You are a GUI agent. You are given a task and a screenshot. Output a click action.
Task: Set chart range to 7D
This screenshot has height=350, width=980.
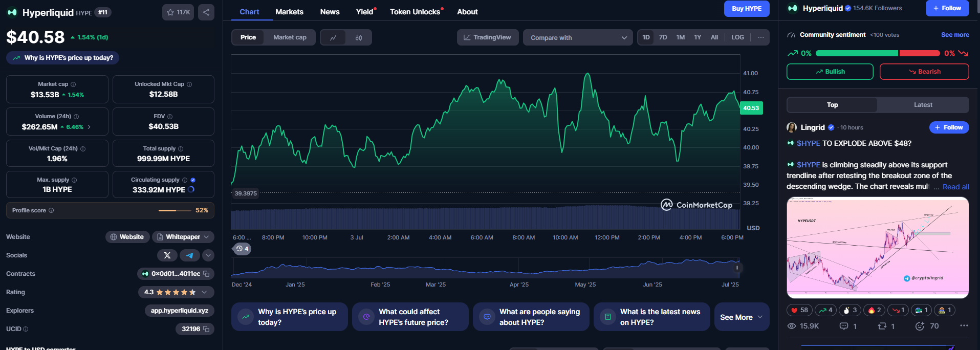(663, 37)
